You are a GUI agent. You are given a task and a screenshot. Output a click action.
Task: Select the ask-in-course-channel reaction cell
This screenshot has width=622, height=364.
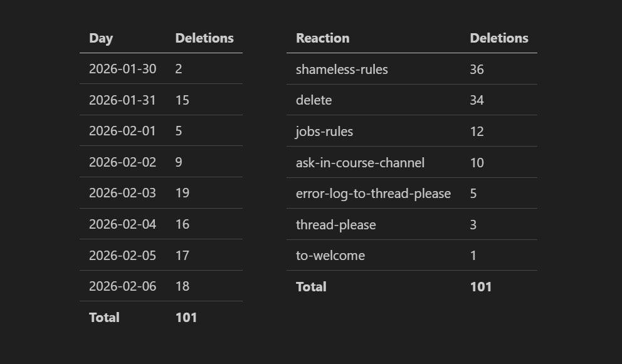(x=360, y=163)
